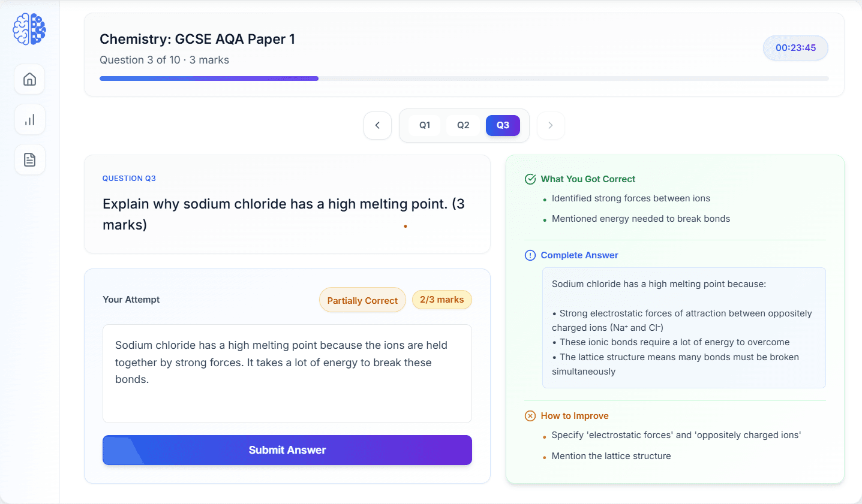
Task: Select the analytics chart icon
Action: (29, 119)
